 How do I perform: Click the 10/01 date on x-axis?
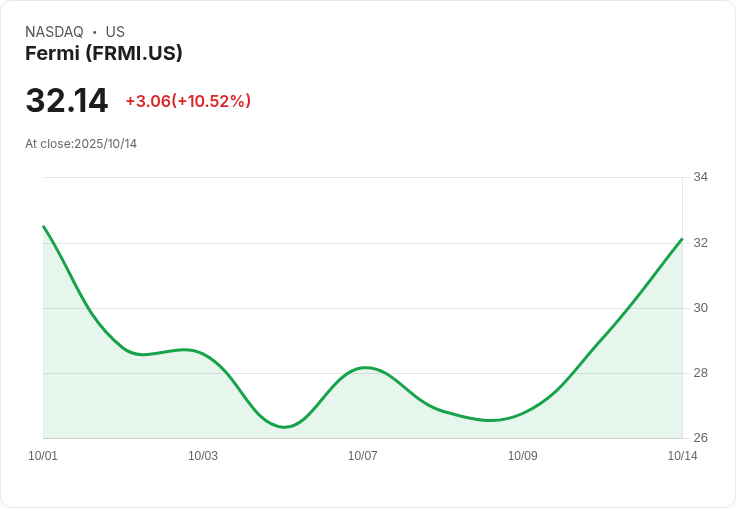[x=43, y=456]
